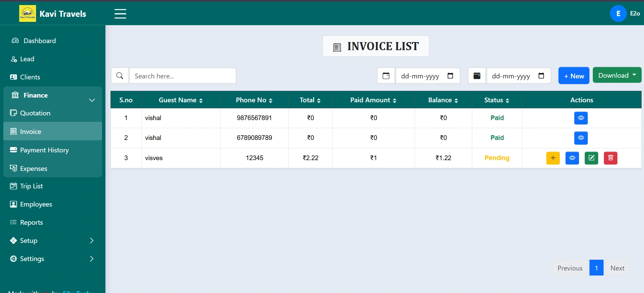The height and width of the screenshot is (293, 644).
Task: Click the invoice list title icon
Action: [337, 47]
